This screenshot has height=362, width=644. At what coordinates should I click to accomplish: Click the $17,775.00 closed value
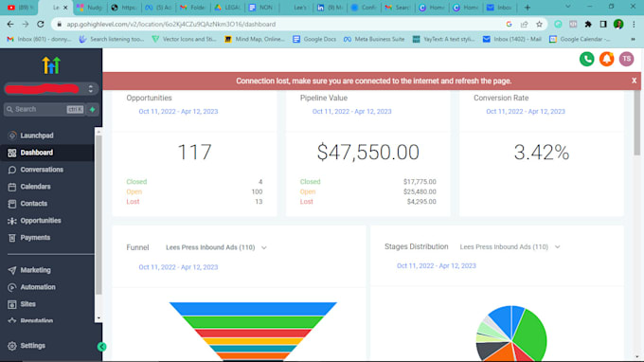(420, 182)
